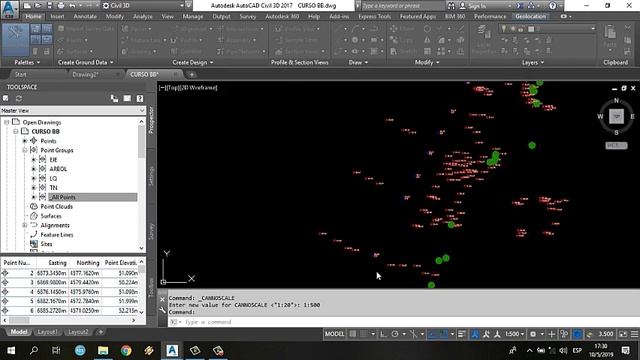Click the Plot printer quick-access icon

[61, 6]
